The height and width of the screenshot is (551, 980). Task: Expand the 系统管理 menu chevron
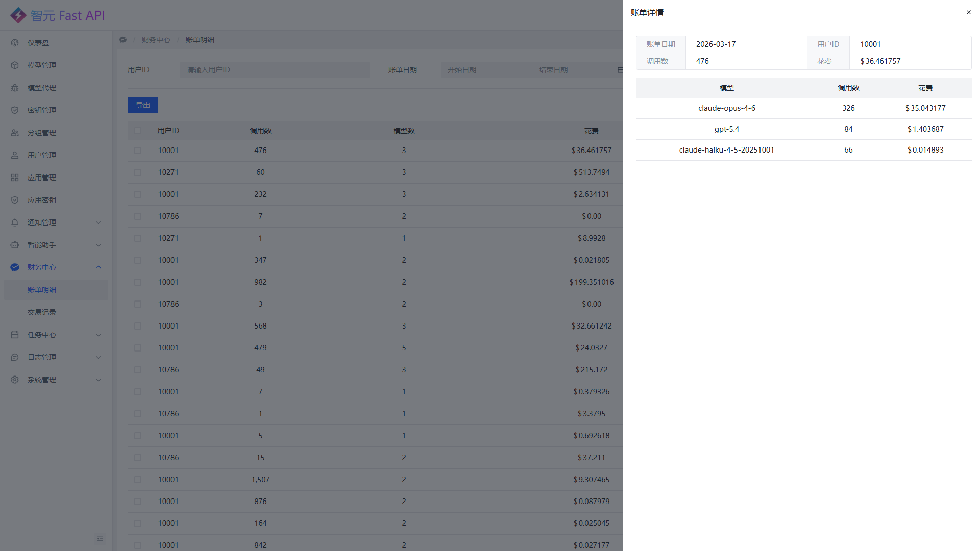pos(99,380)
